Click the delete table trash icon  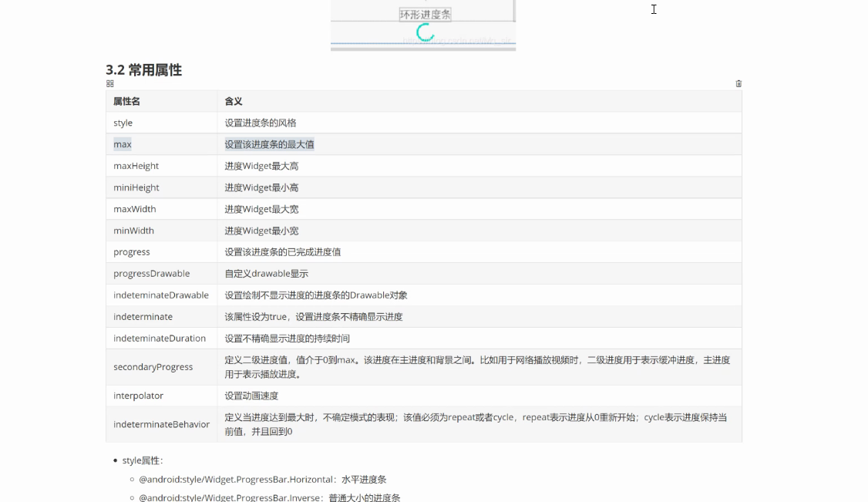[x=738, y=83]
